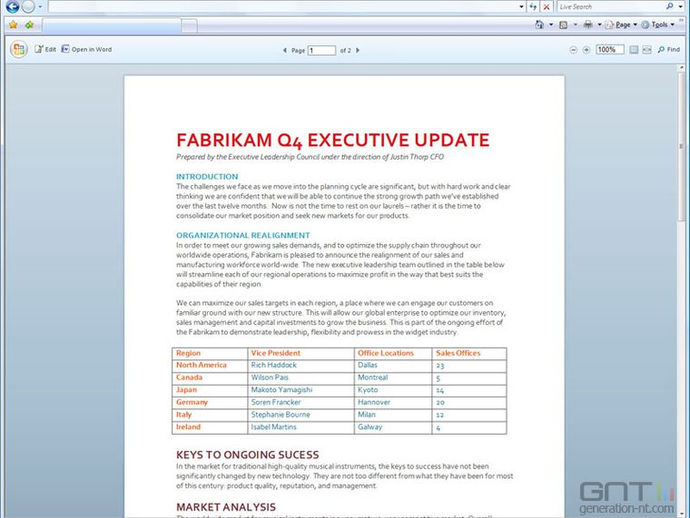Click the browser Forward button
Viewport: 690px width, 518px height.
28,6
